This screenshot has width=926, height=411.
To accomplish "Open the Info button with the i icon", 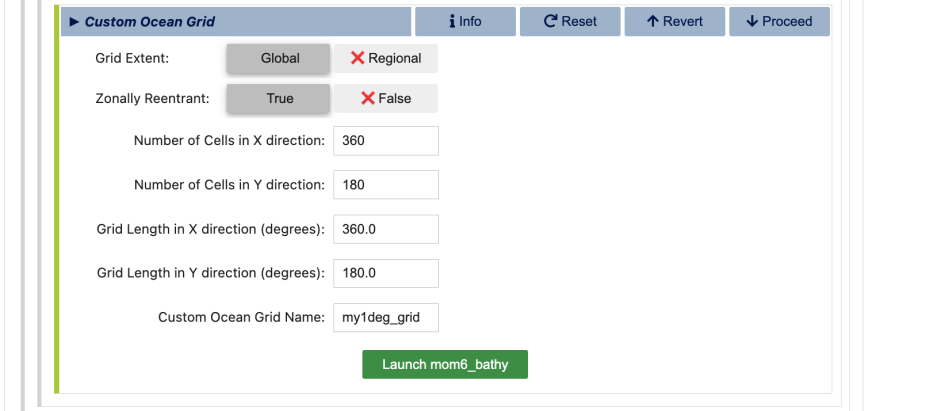I will (x=465, y=21).
